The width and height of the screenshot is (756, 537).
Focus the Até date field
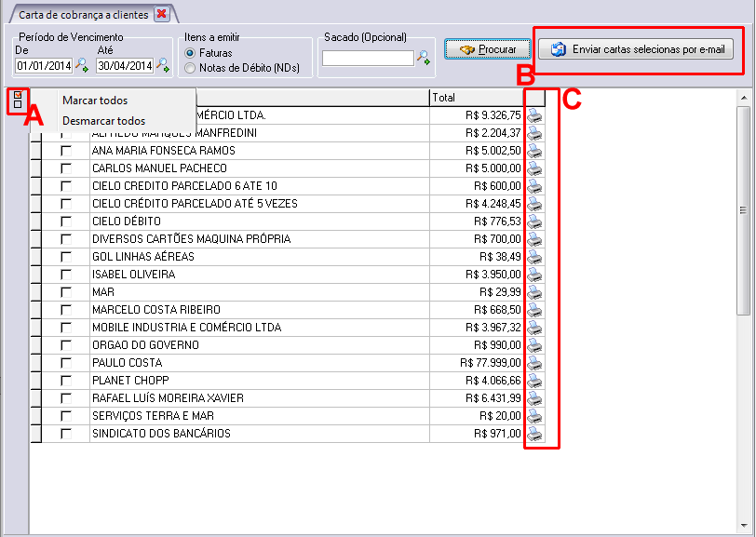pyautogui.click(x=125, y=65)
